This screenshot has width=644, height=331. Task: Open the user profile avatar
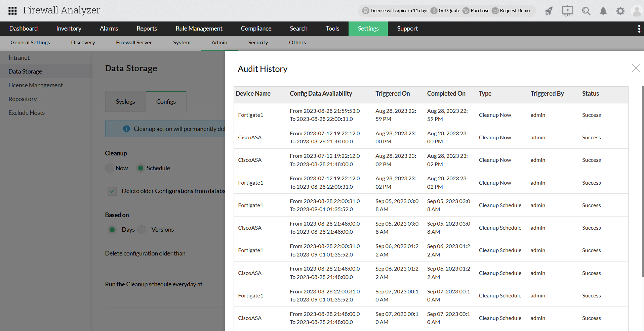(636, 11)
